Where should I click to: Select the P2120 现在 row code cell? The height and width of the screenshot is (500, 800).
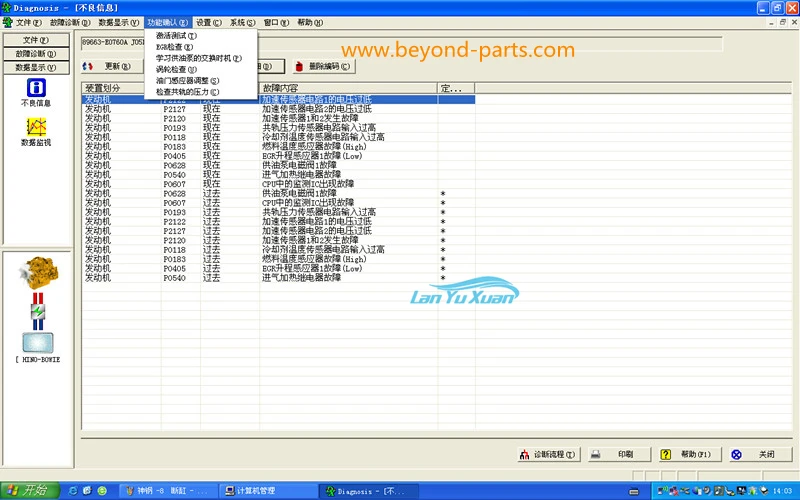click(x=174, y=118)
